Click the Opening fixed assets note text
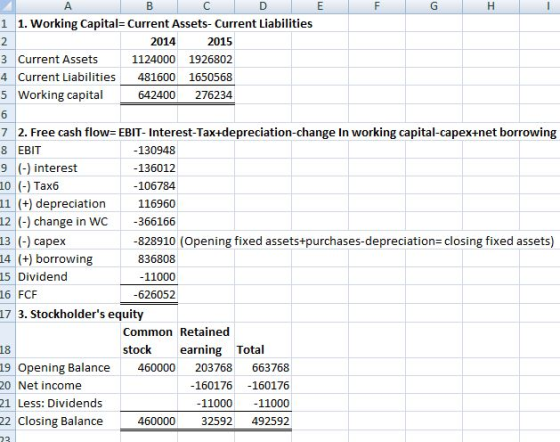Image resolution: width=560 pixels, height=442 pixels. point(367,241)
